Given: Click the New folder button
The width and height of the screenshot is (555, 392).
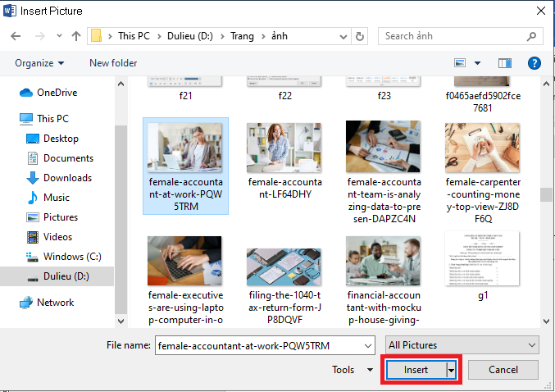Looking at the screenshot, I should [113, 63].
